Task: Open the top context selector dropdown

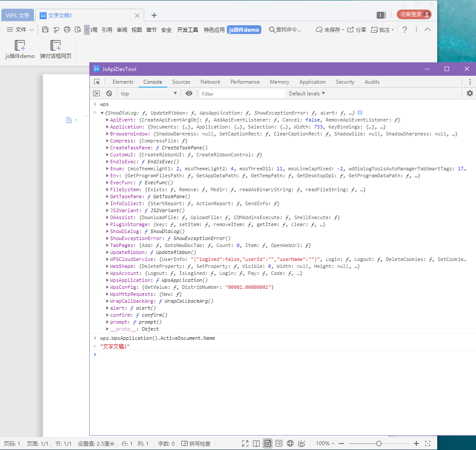Action: click(x=149, y=93)
